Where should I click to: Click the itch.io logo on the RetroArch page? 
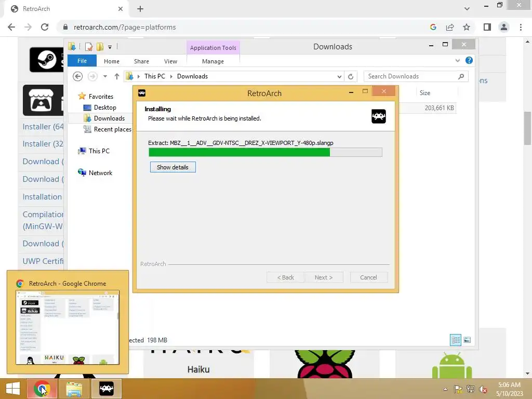[43, 100]
